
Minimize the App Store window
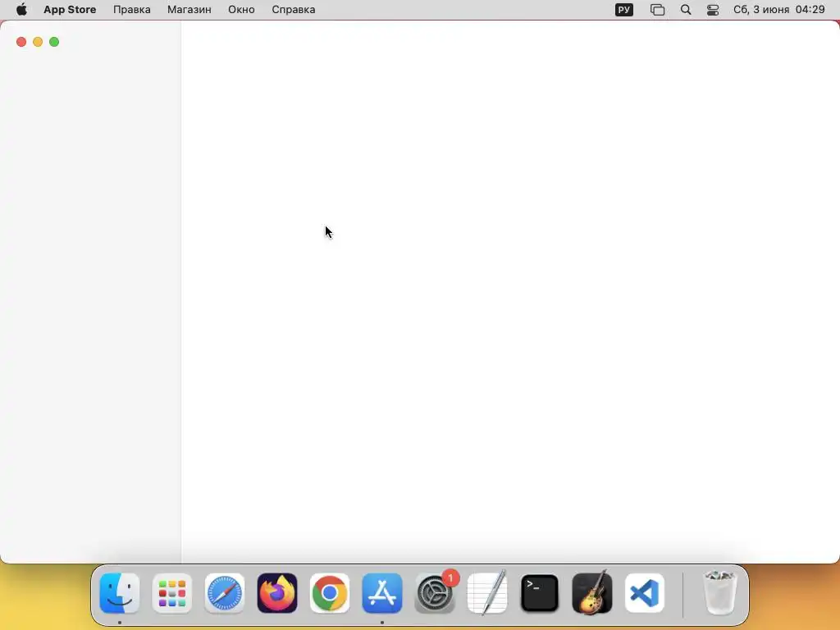tap(38, 42)
